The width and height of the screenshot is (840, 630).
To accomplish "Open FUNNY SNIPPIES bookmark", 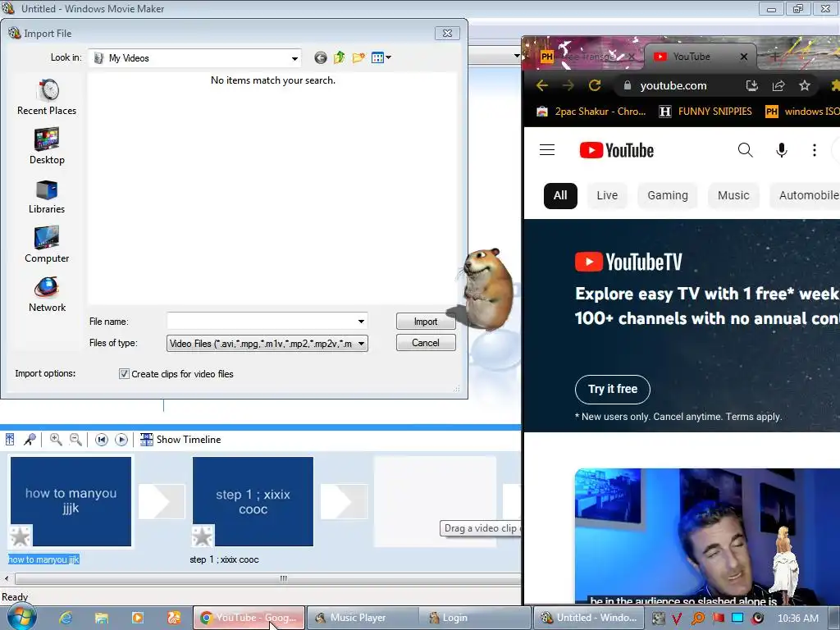I will (x=705, y=112).
